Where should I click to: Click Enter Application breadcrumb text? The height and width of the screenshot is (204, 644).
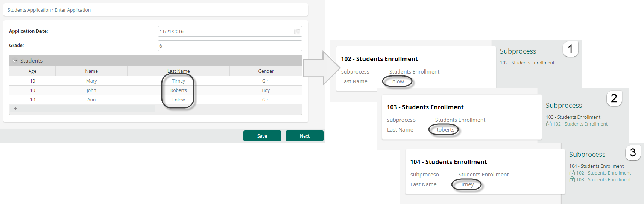click(x=73, y=10)
